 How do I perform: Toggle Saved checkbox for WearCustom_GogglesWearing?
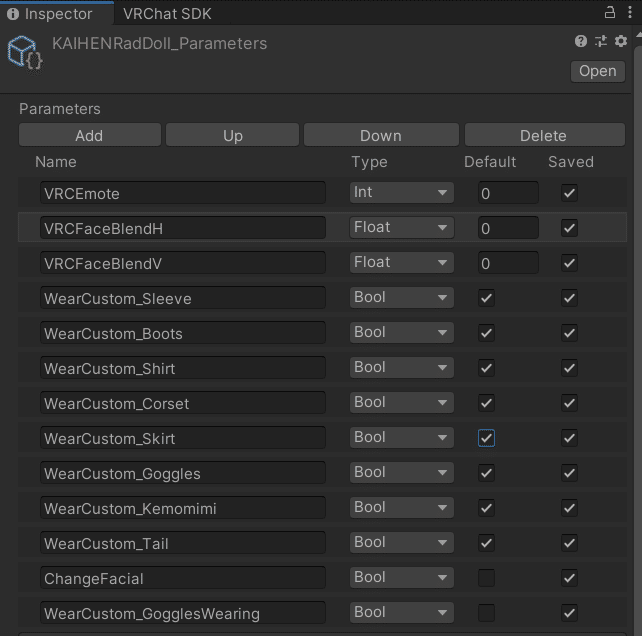coord(569,613)
